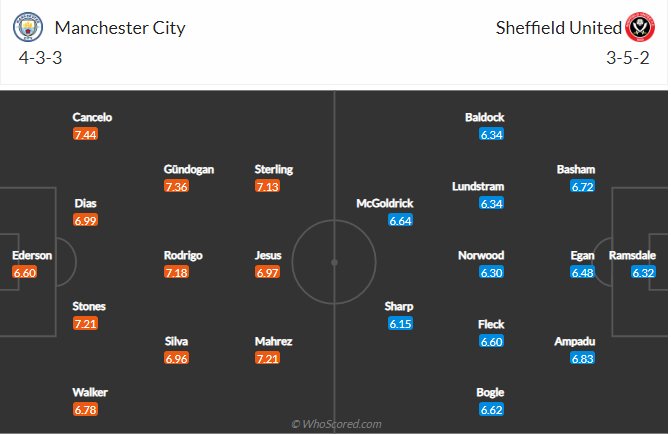Open the Manchester City team link
This screenshot has width=671, height=434.
(x=120, y=27)
